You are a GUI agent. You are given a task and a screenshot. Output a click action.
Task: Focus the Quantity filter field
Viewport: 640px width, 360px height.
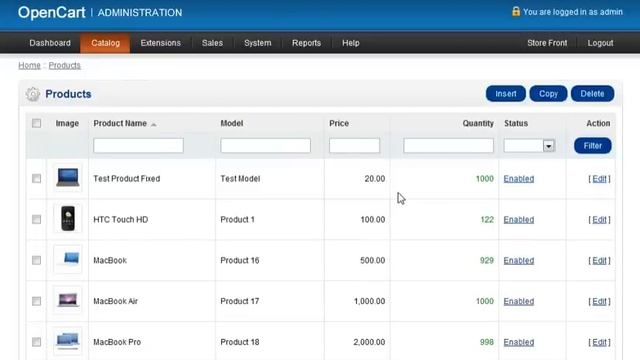[x=449, y=145]
